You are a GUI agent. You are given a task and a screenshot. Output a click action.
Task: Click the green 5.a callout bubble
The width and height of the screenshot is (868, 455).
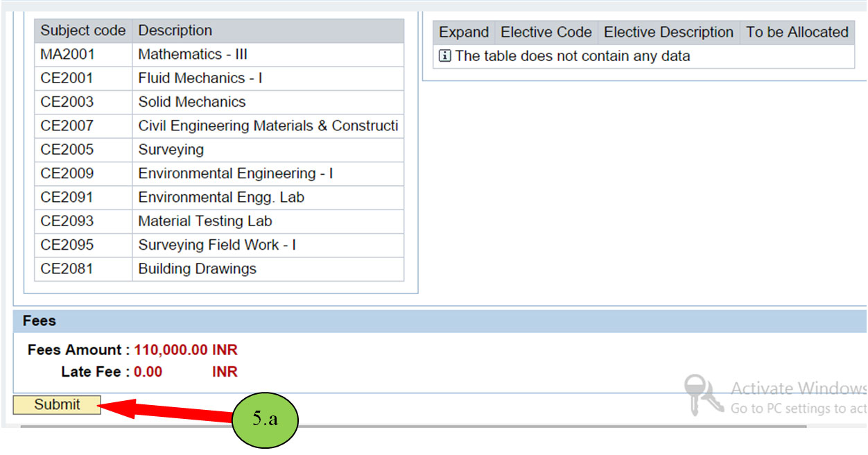point(267,419)
